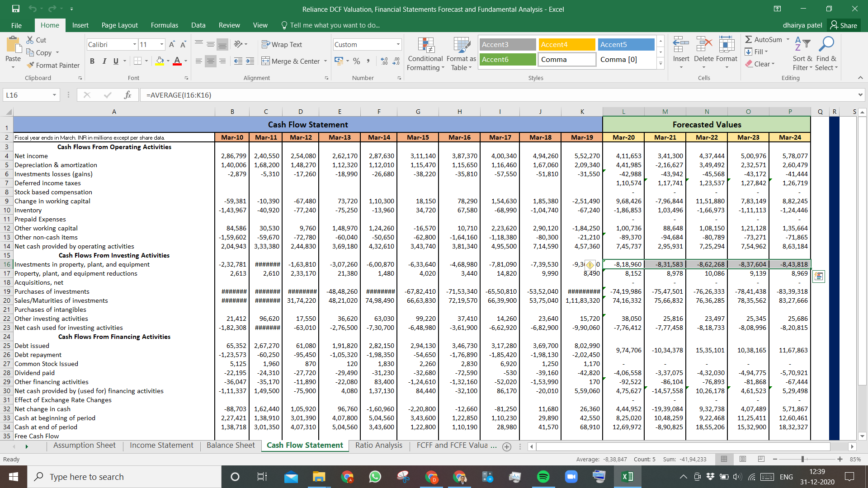Viewport: 868px width, 488px height.
Task: Click the Tell me what you want search box
Action: tap(330, 25)
